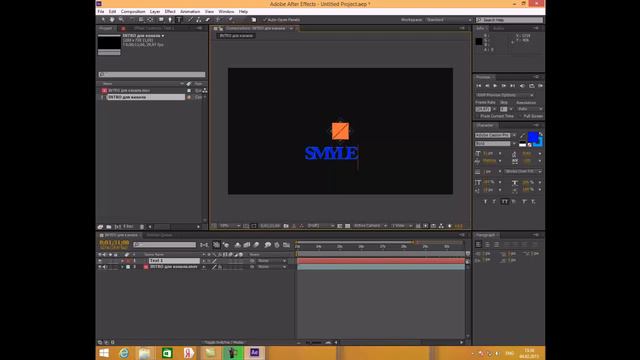Click the new folder icon in Project panel
The image size is (640, 360).
(109, 227)
